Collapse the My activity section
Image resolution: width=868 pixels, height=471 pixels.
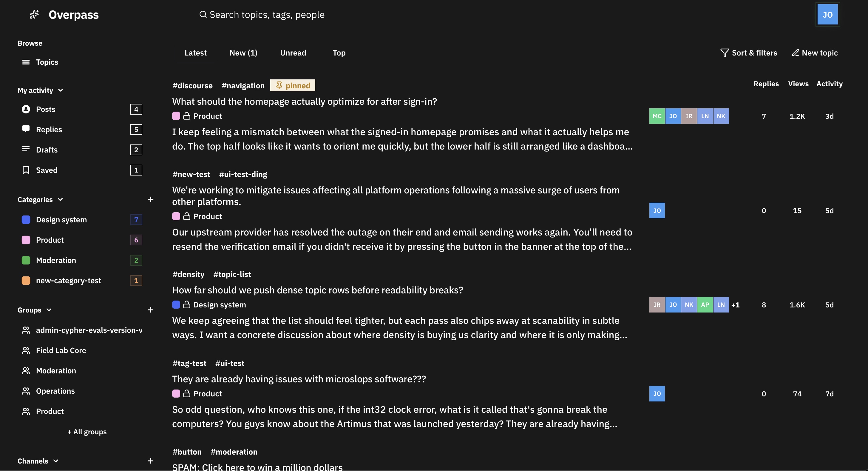pyautogui.click(x=61, y=90)
